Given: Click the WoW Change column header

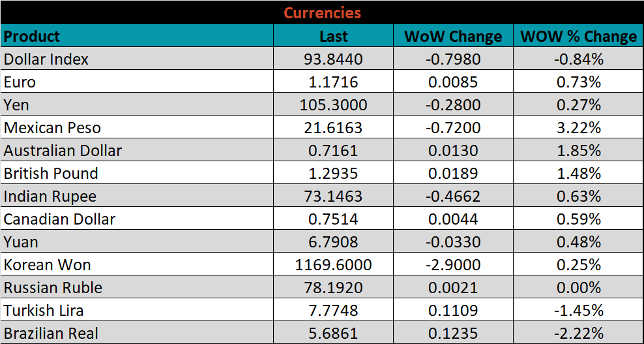Looking at the screenshot, I should point(453,37).
